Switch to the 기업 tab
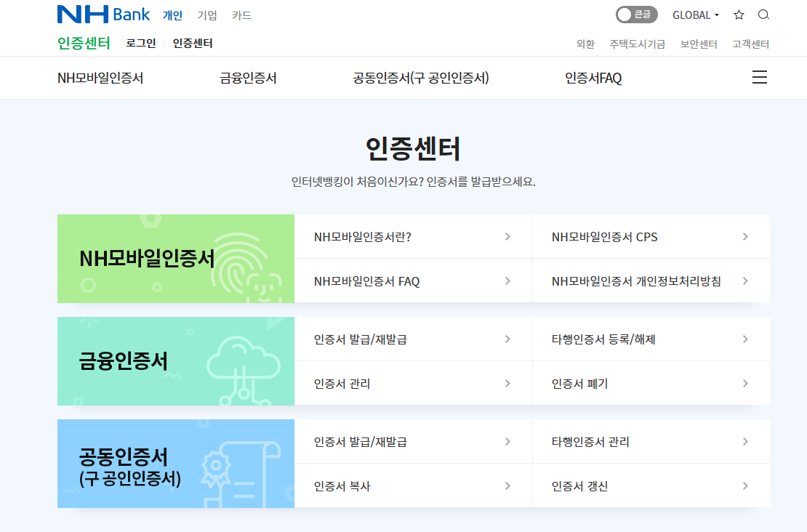 (207, 15)
